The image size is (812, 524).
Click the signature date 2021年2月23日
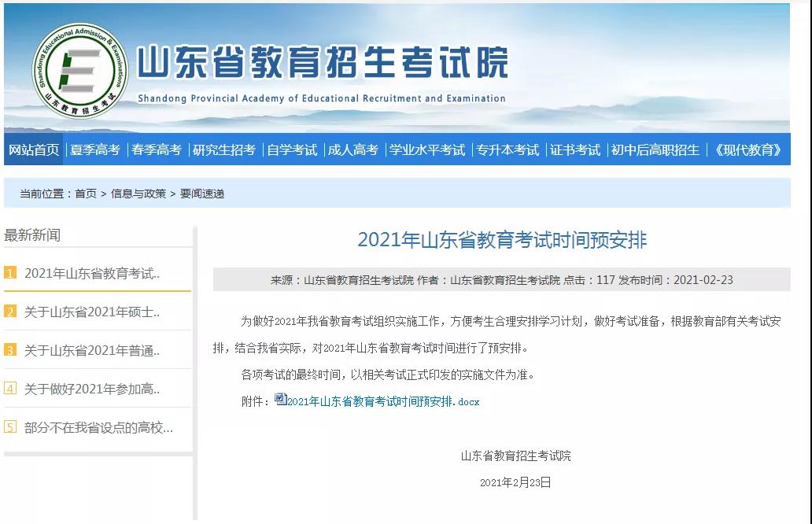pyautogui.click(x=515, y=482)
